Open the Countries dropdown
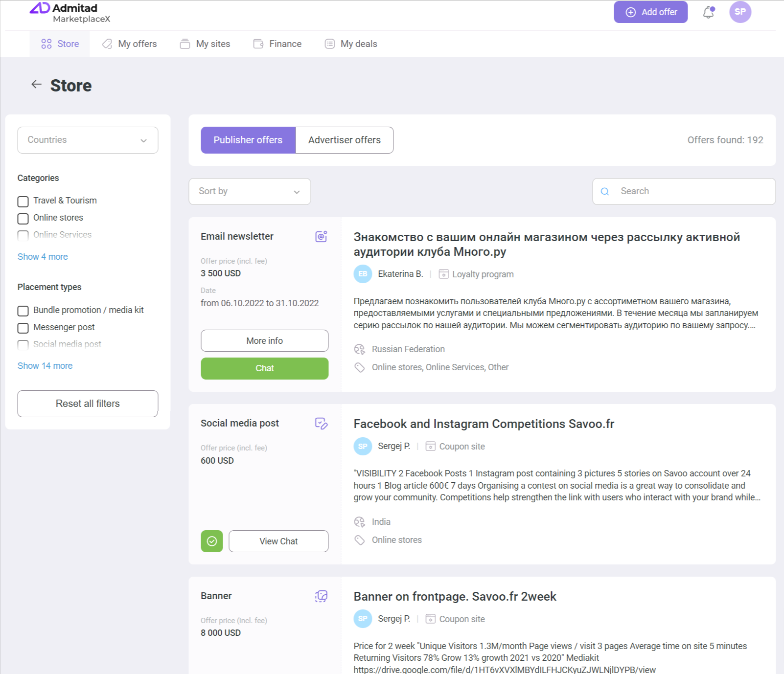 point(88,140)
